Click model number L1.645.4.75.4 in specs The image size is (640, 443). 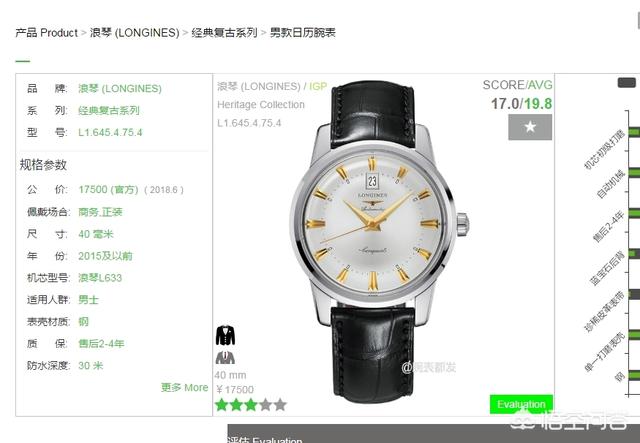pos(110,132)
